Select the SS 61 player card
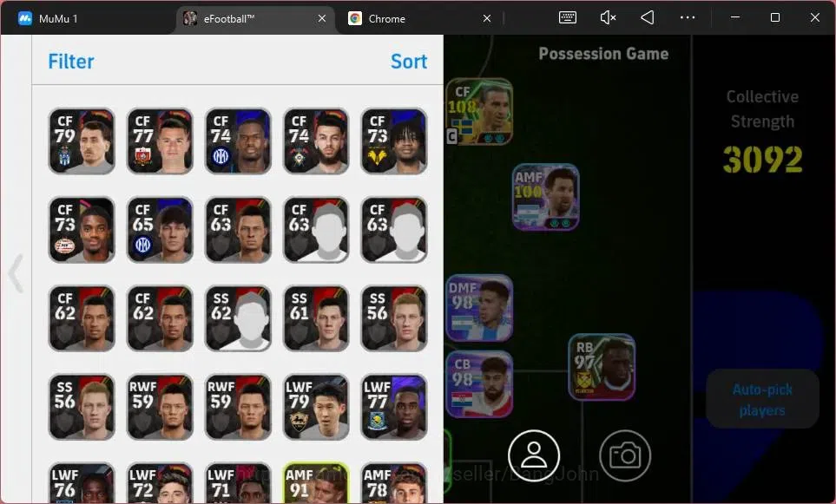The image size is (836, 504). [x=316, y=318]
